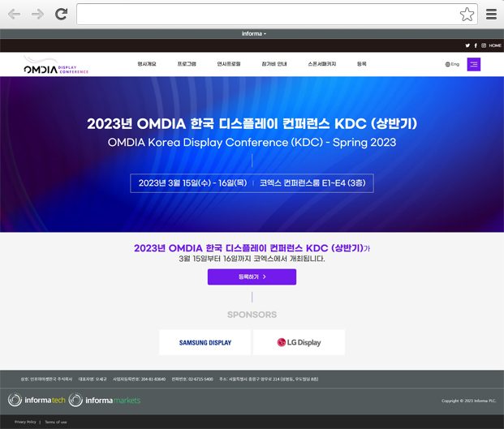Reload the page with the refresh icon

61,14
